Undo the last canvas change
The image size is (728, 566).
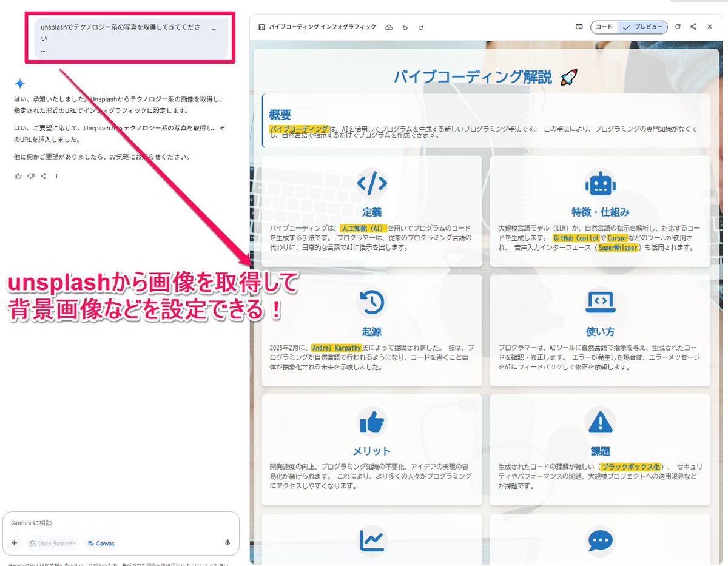pyautogui.click(x=405, y=27)
